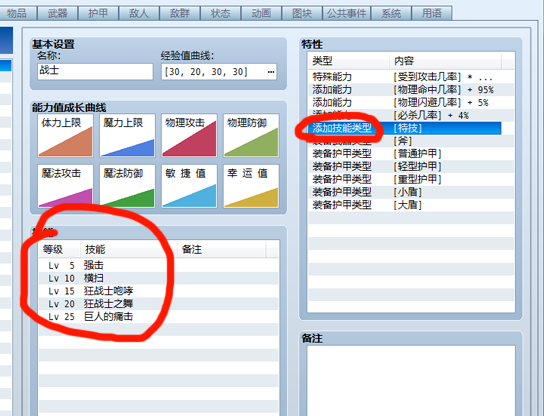Select the 装备护甲类型 [小盾] trait
Viewport: 544px width, 416px height.
click(x=411, y=192)
